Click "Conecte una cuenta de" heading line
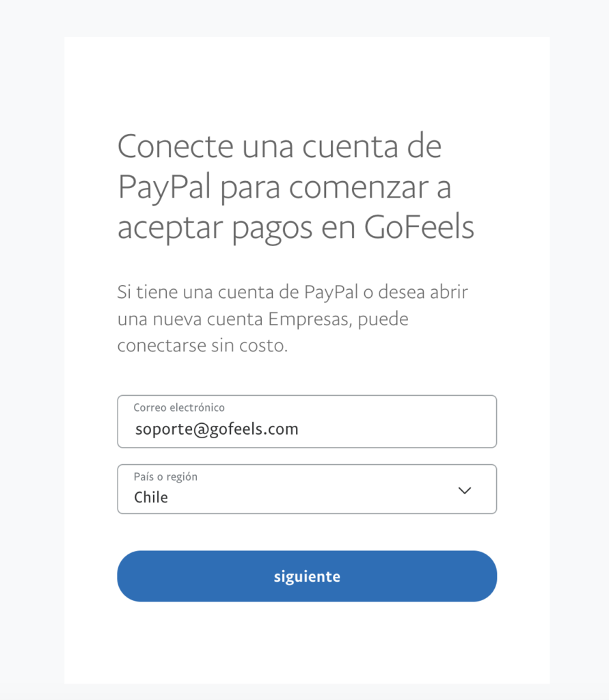 (x=280, y=146)
